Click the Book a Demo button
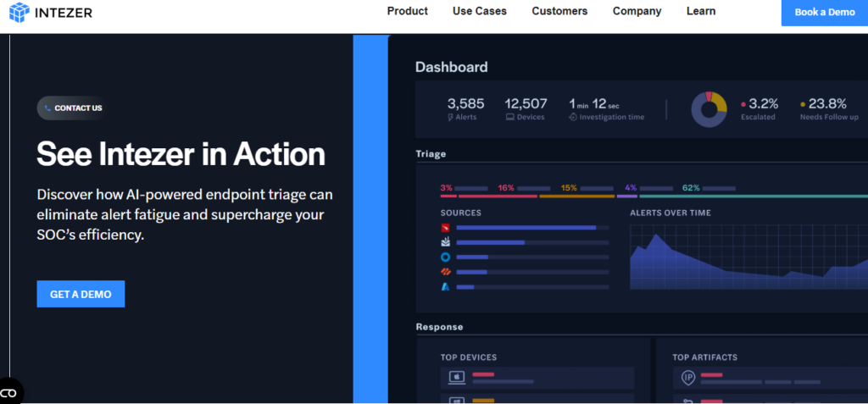This screenshot has height=404, width=868. click(x=824, y=12)
